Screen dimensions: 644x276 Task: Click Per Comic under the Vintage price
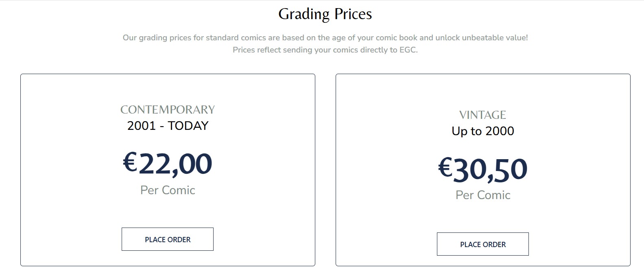coord(482,195)
